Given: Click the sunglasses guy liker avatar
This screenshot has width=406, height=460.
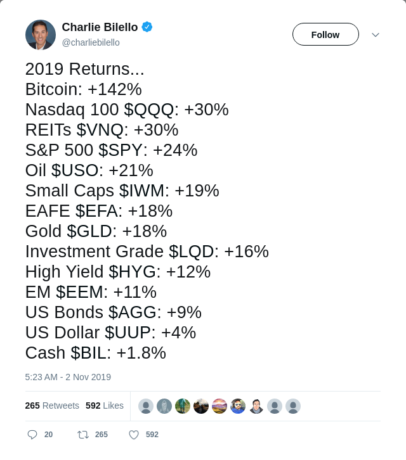Looking at the screenshot, I should pyautogui.click(x=238, y=406).
